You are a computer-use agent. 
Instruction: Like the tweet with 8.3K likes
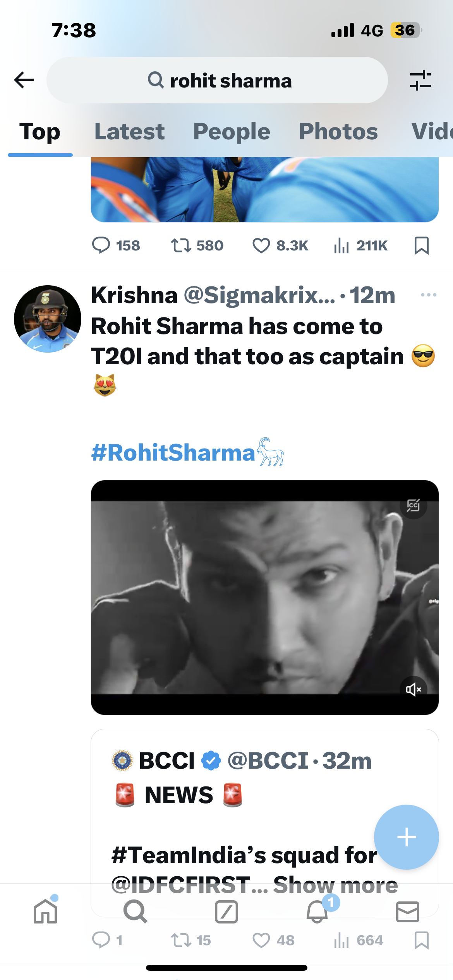[261, 245]
